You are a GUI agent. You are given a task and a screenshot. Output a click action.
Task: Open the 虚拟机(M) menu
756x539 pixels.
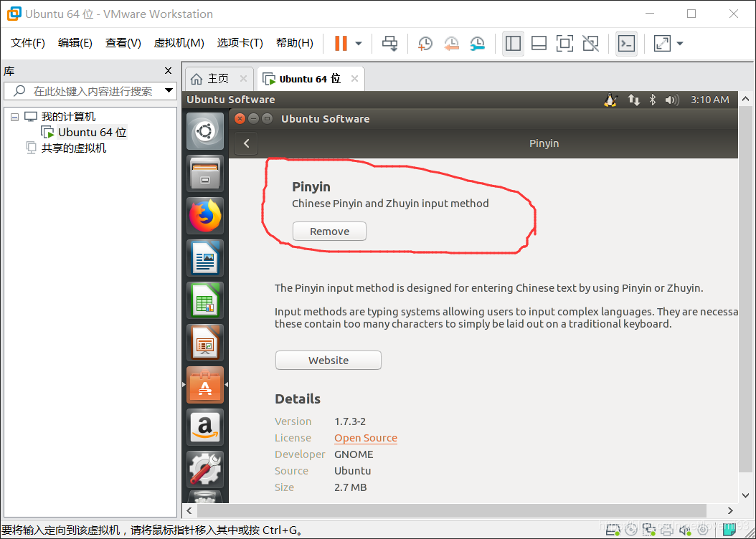(179, 43)
